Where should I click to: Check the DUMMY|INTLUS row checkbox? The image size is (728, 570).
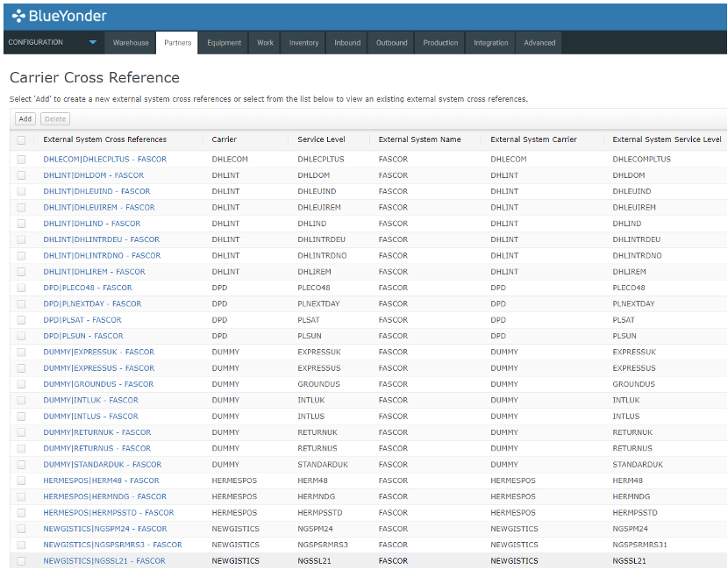pyautogui.click(x=21, y=417)
